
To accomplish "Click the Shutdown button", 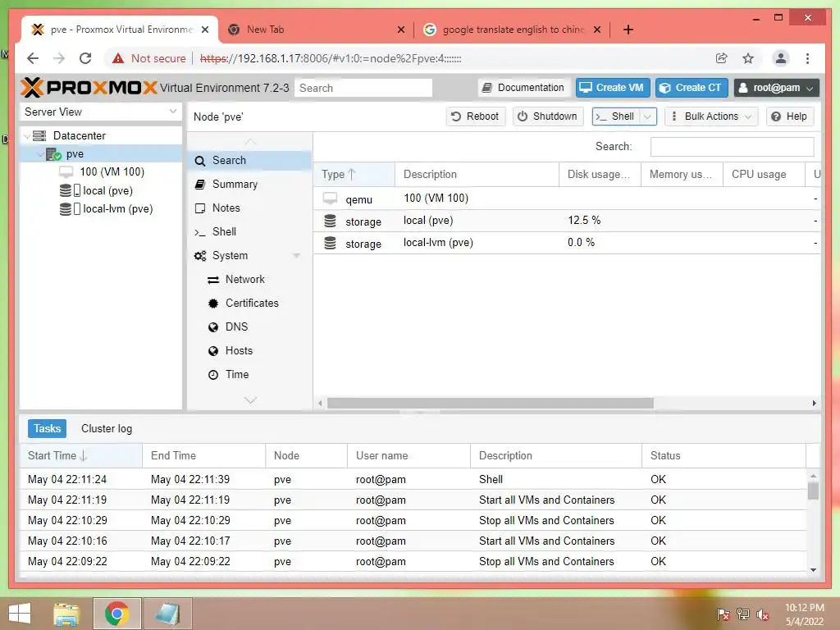I will click(x=547, y=116).
